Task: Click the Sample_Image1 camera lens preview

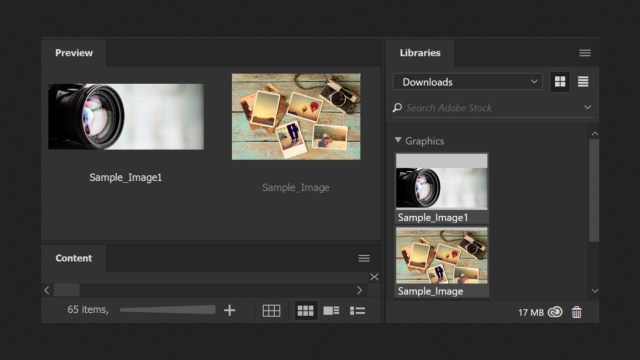Action: (126, 117)
